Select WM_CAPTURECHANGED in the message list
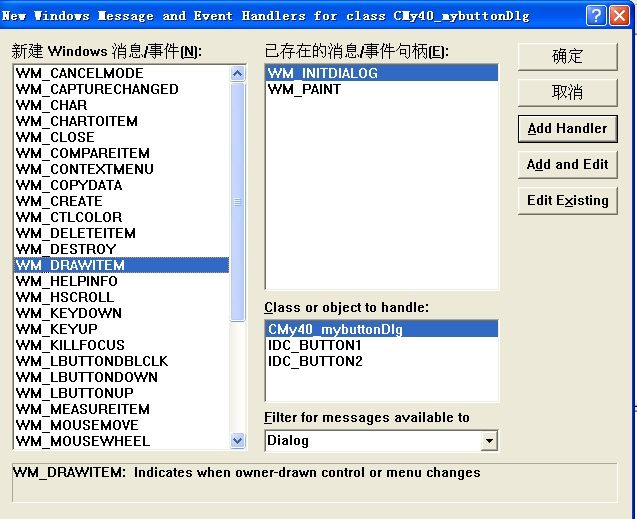The width and height of the screenshot is (637, 519). pos(121,89)
